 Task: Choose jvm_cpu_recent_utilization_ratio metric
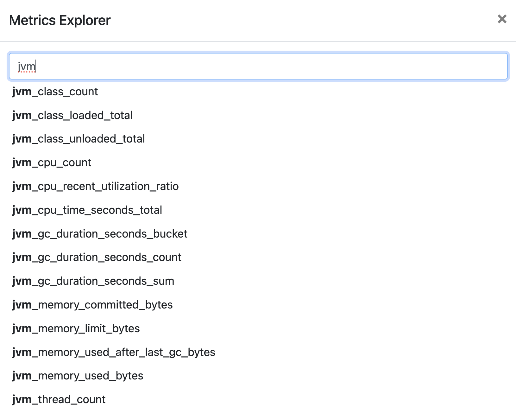(x=95, y=186)
